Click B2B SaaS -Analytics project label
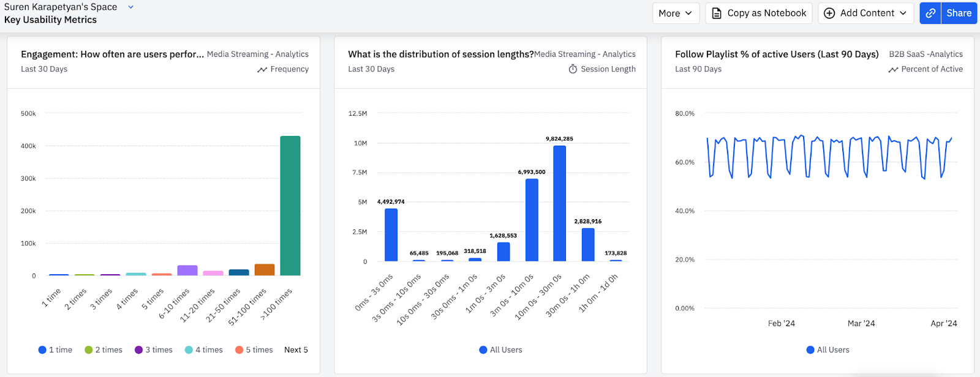 click(926, 54)
